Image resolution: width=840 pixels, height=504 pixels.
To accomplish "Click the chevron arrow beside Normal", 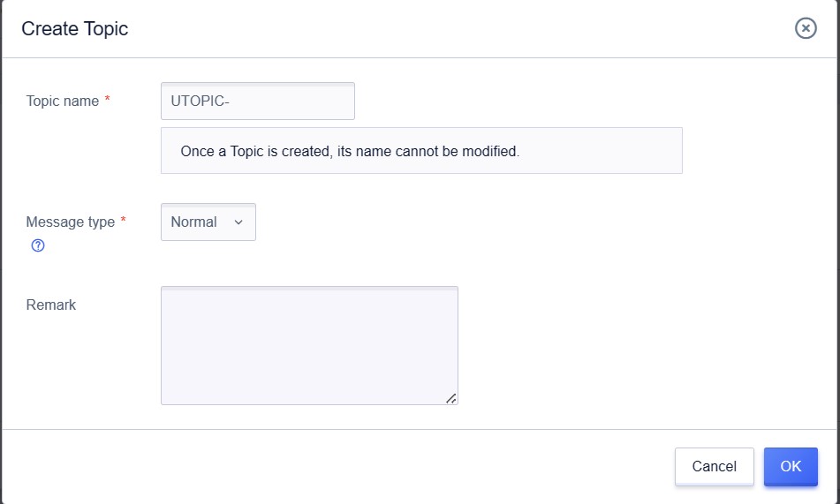I will point(238,222).
